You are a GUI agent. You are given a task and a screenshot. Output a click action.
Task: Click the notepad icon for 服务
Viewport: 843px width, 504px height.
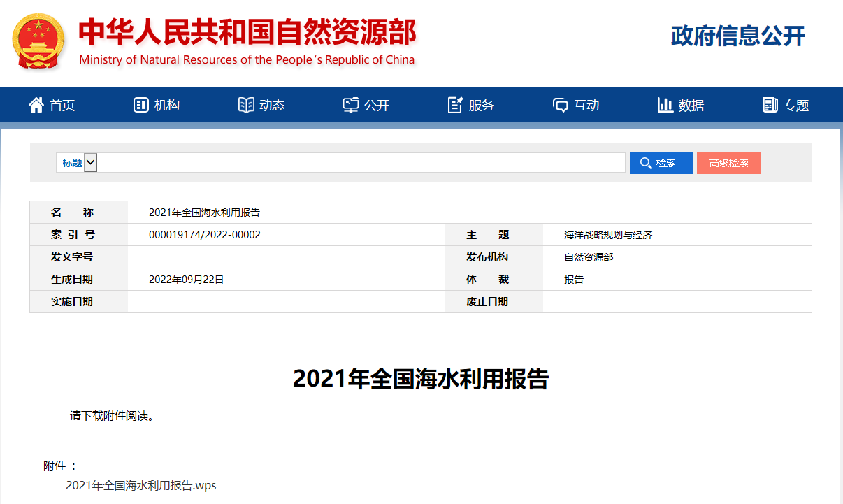pyautogui.click(x=455, y=105)
